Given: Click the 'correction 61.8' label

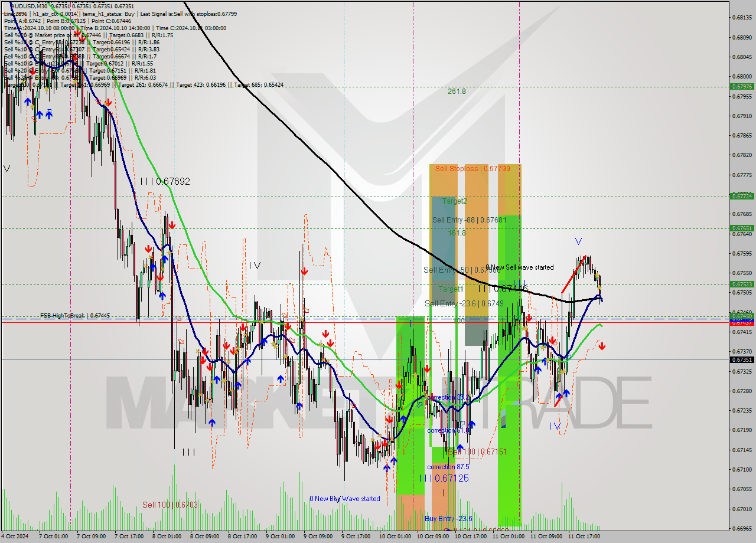Looking at the screenshot, I should click(x=448, y=430).
